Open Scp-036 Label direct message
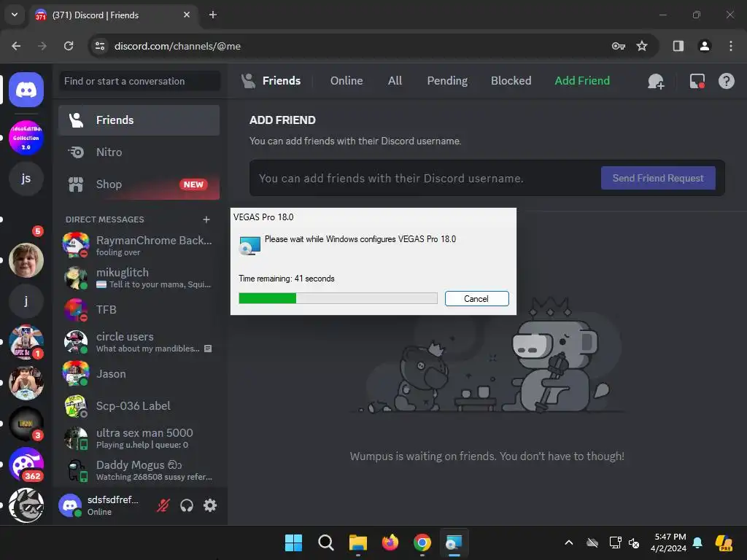This screenshot has height=560, width=747. click(139, 405)
